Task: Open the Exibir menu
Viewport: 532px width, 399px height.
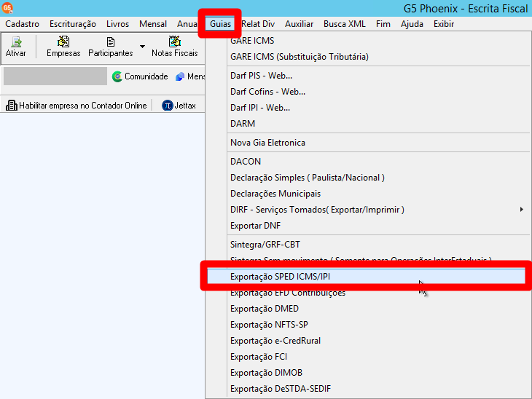Action: 443,24
